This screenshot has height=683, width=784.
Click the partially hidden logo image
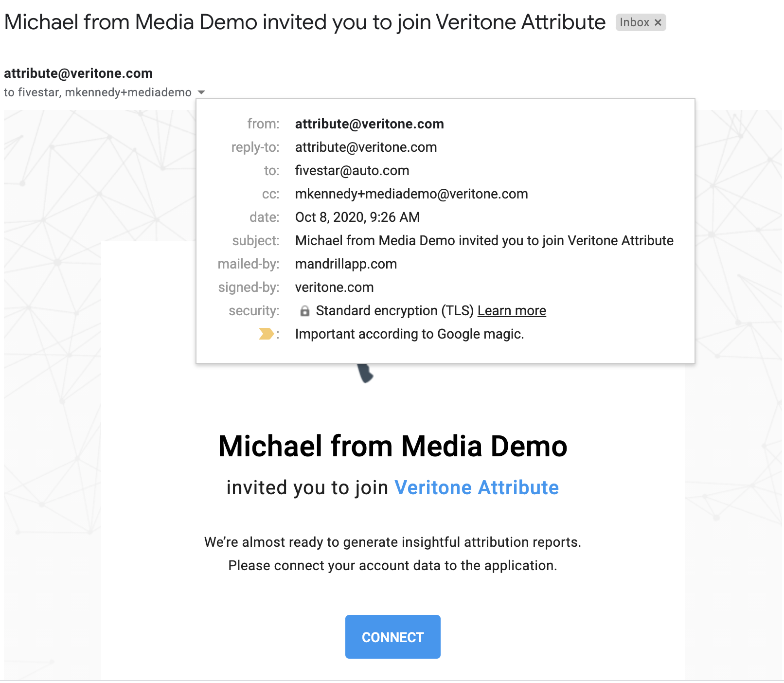click(x=365, y=373)
